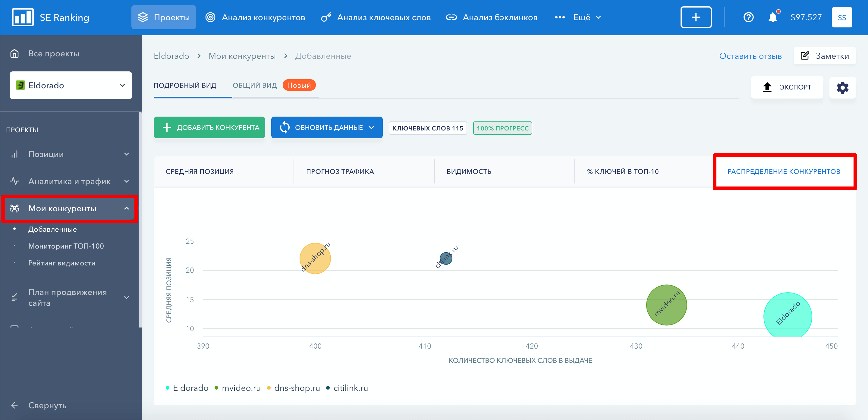Viewport: 868px width, 420px height.
Task: Open Добавленные sidebar subitem
Action: (52, 229)
